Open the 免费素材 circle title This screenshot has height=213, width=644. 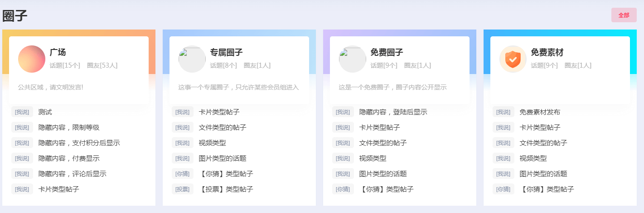click(x=547, y=52)
